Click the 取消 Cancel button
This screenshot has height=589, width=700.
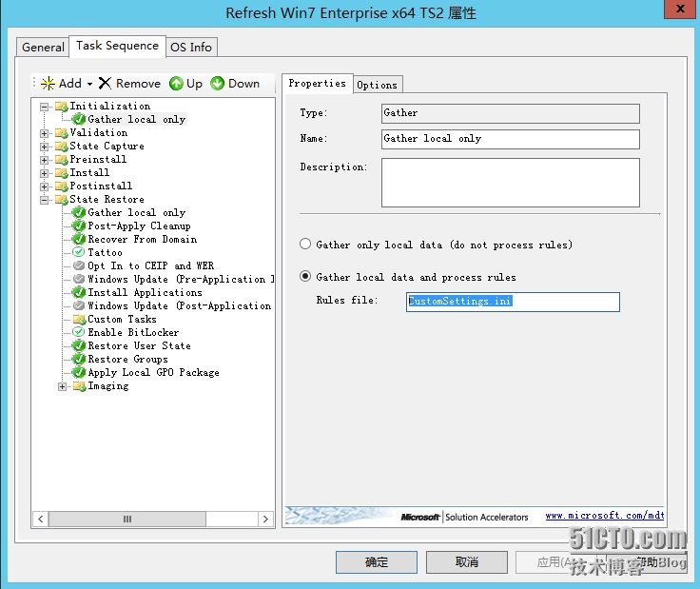[467, 561]
